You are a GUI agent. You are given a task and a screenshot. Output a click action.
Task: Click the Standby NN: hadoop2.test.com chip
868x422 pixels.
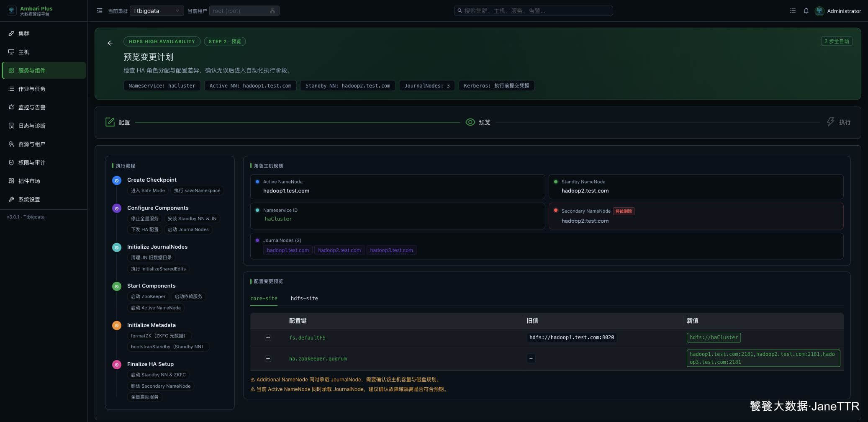[348, 86]
